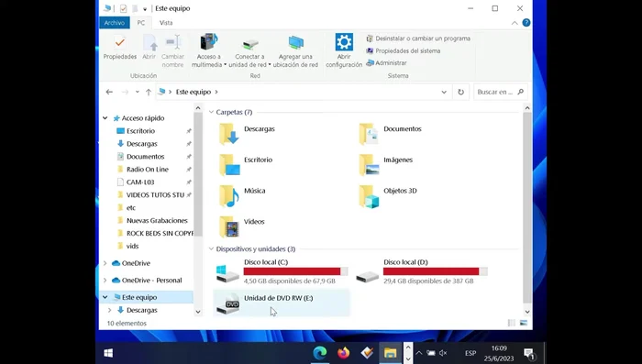This screenshot has width=642, height=364.
Task: Select the etc folder in sidebar
Action: [x=130, y=208]
